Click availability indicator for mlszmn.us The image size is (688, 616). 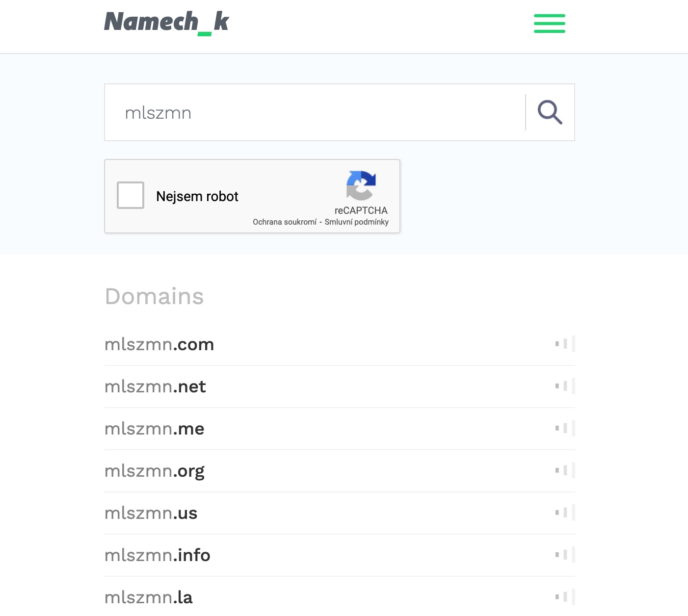pyautogui.click(x=565, y=513)
